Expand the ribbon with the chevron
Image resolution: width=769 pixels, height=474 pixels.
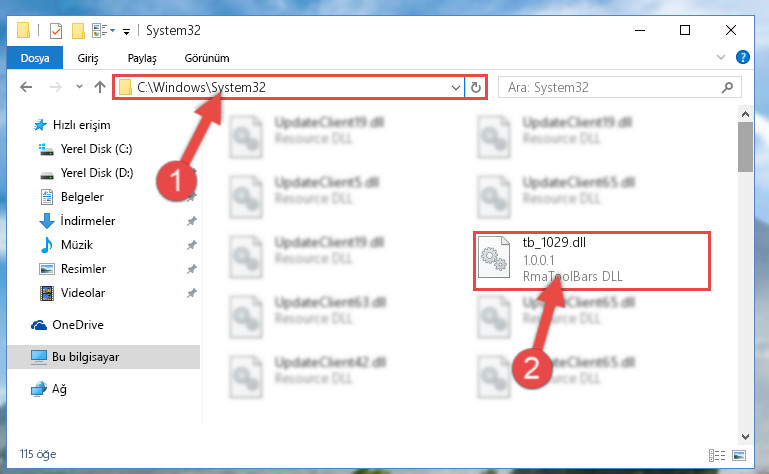click(720, 57)
